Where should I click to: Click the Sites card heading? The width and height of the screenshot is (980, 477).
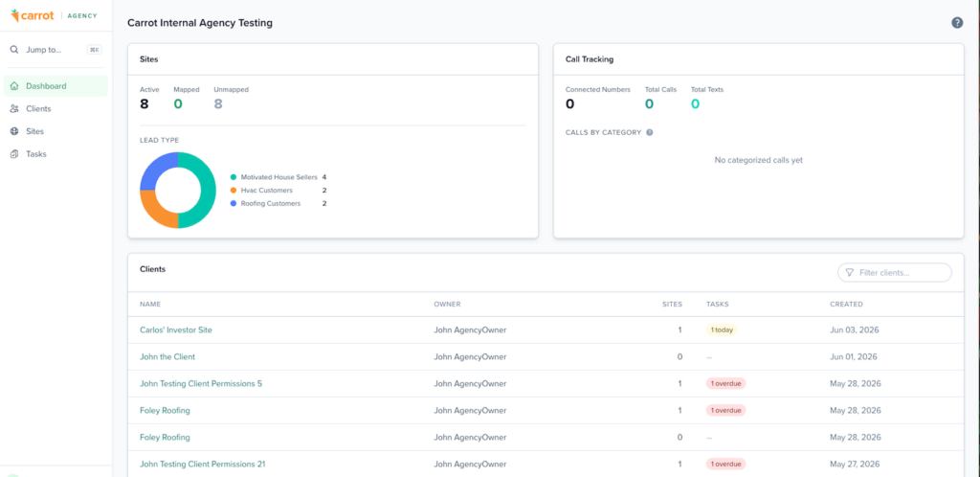click(148, 59)
